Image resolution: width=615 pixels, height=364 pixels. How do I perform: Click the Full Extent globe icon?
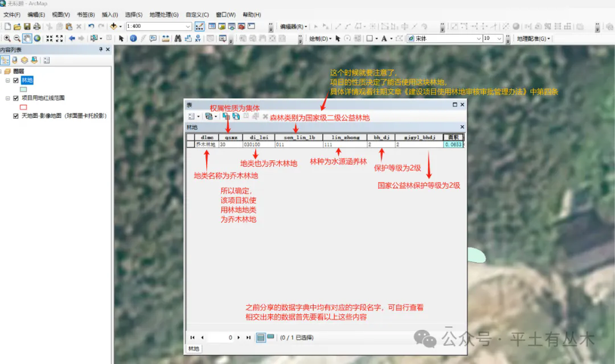point(37,39)
